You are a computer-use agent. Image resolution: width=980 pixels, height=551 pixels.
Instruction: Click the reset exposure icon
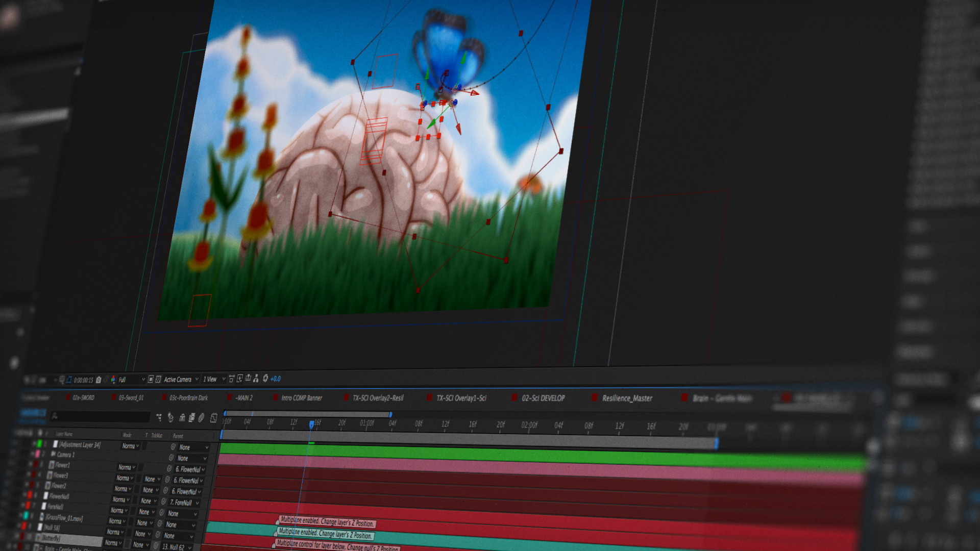pos(265,379)
